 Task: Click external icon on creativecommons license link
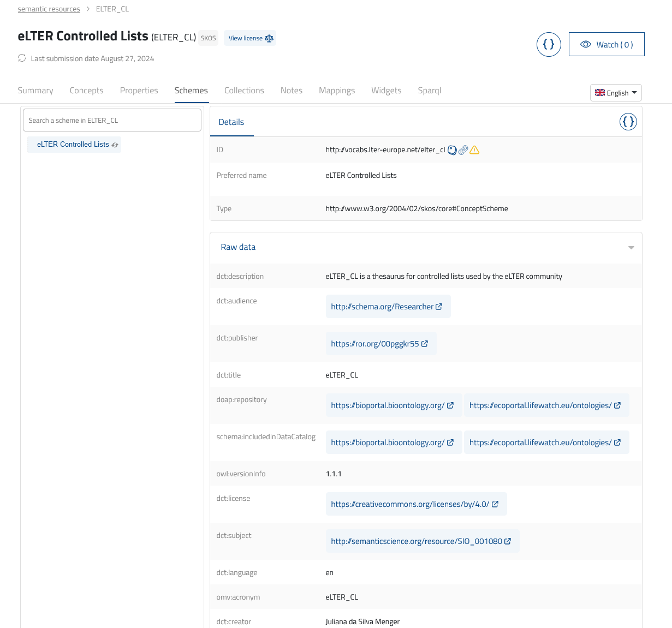tap(495, 504)
